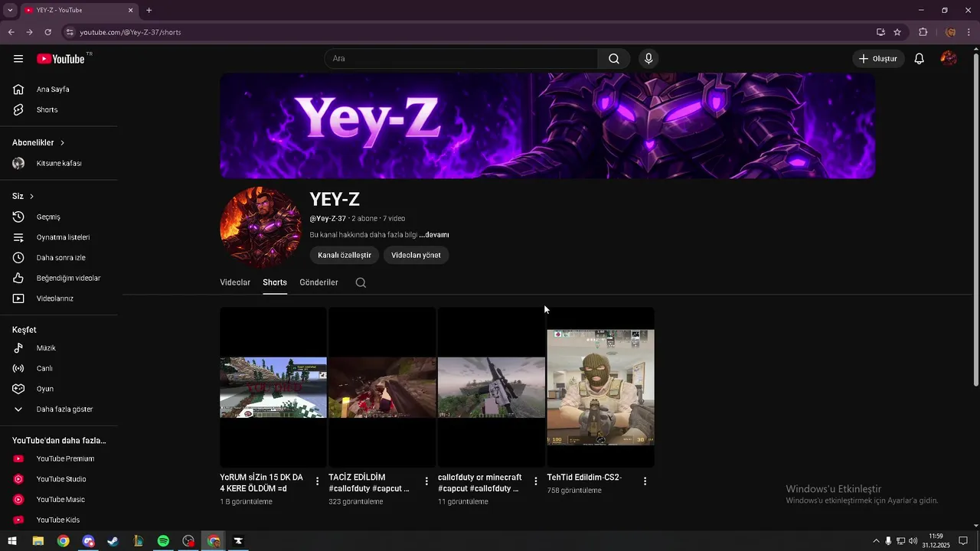Open options menu for TehTid Edildim-CS2 short

tap(645, 481)
